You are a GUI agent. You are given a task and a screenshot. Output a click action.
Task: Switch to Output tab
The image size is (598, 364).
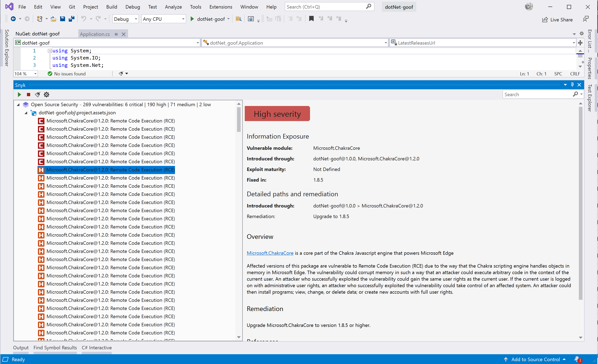pos(21,347)
